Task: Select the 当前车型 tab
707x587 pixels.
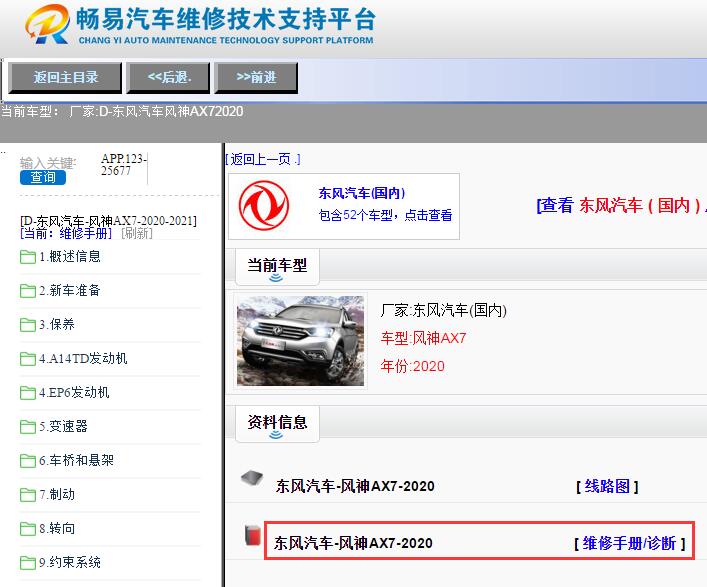Action: [x=277, y=266]
